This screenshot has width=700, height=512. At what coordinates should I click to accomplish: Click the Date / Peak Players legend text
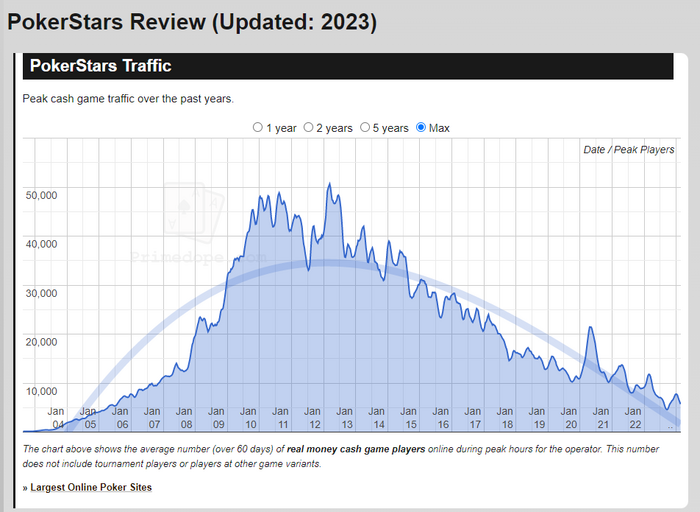tap(629, 150)
